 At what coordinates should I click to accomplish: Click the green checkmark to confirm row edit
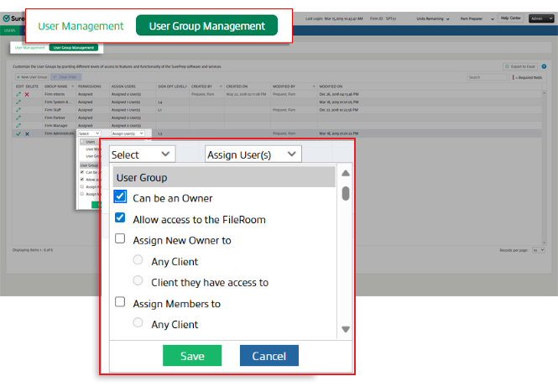coord(18,133)
